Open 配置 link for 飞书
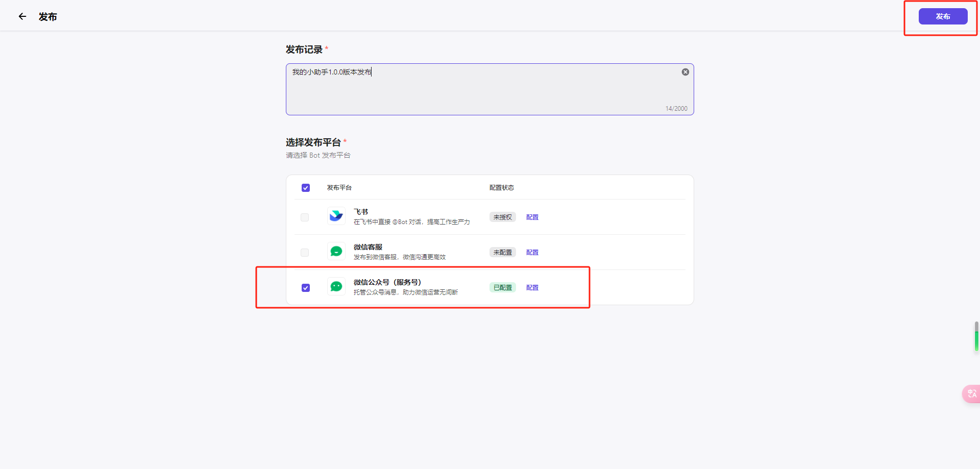Screen dimensions: 980x469 click(x=532, y=217)
